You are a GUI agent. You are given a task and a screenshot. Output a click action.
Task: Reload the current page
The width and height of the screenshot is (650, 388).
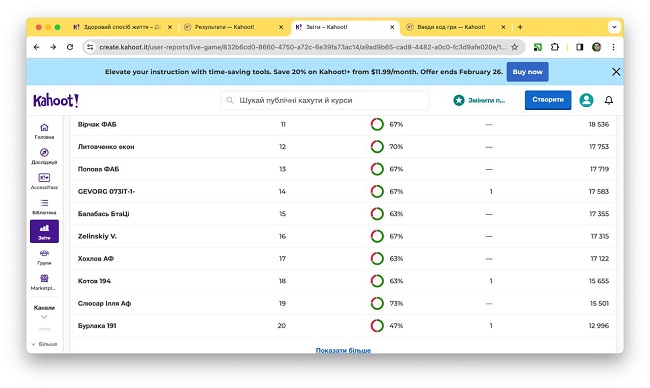coord(70,47)
